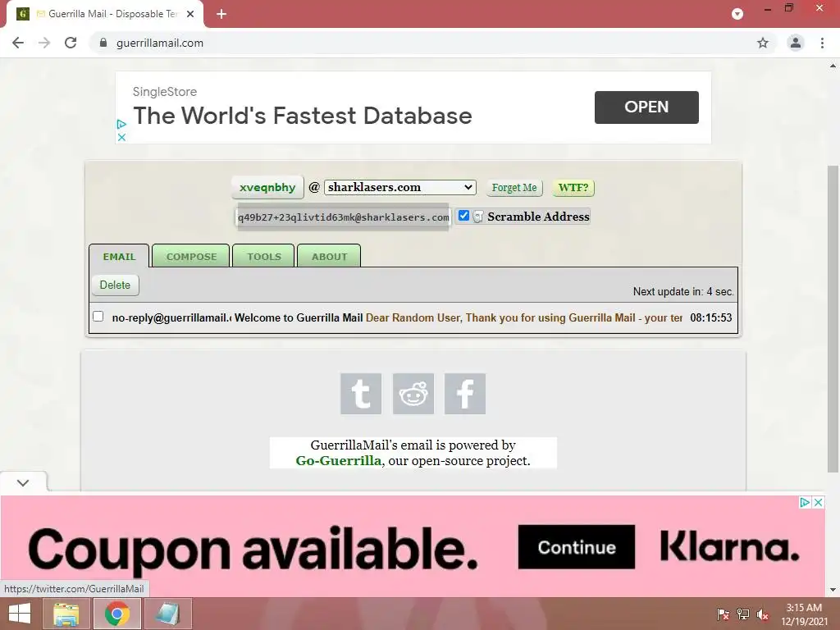View site info via the lock icon
840x630 pixels.
(x=103, y=43)
